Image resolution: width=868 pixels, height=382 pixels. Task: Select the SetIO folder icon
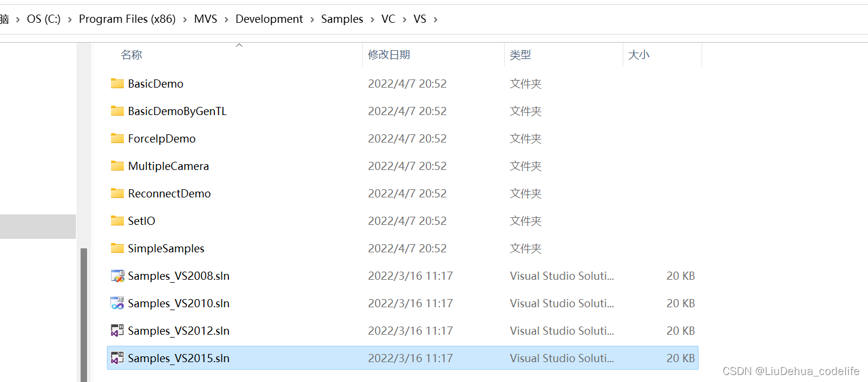coord(117,221)
